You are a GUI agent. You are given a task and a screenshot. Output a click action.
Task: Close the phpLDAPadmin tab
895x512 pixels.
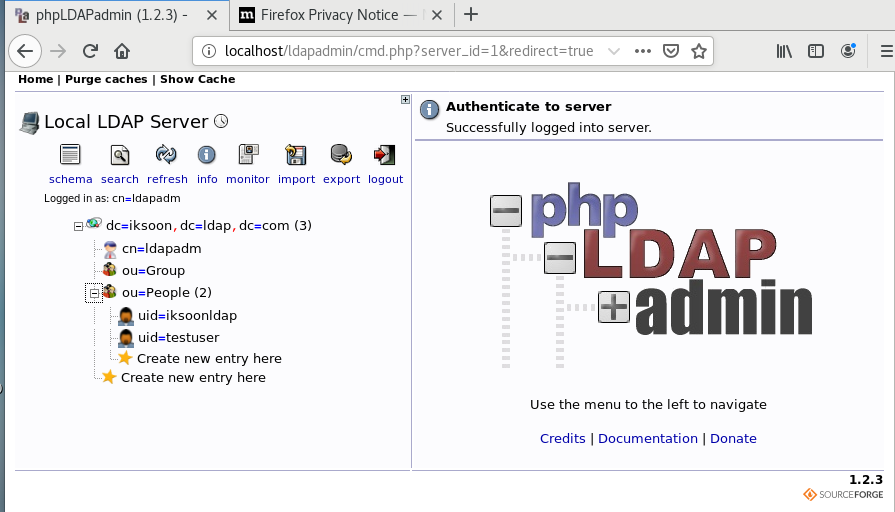212,15
